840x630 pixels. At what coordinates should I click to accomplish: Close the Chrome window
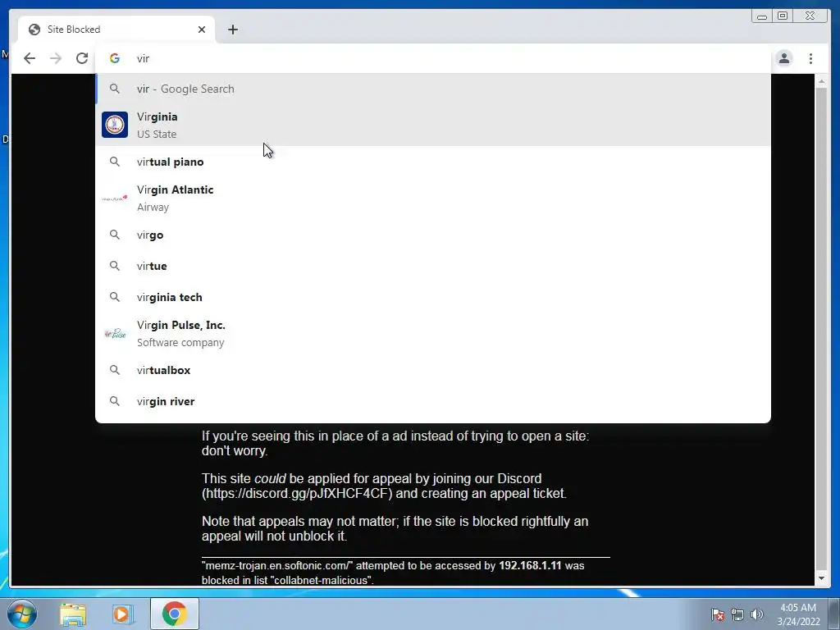[x=810, y=16]
